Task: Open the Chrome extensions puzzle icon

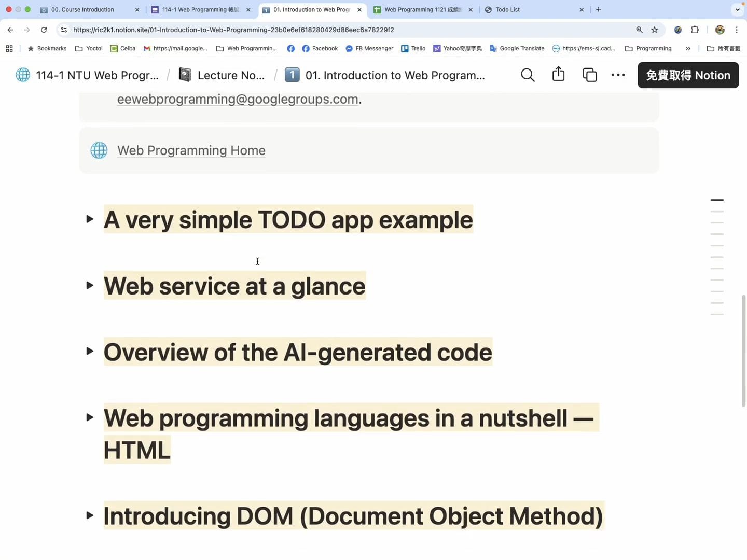Action: 695,30
